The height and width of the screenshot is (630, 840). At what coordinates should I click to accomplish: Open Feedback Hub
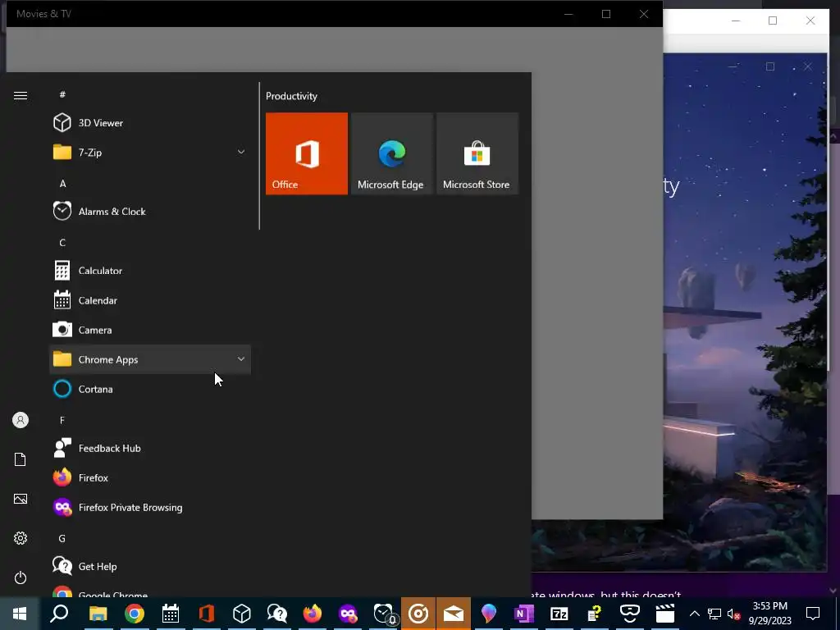[x=150, y=448]
